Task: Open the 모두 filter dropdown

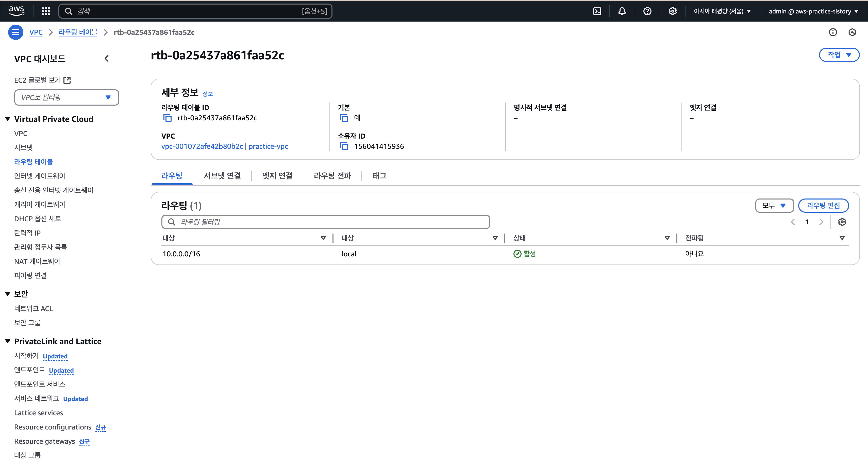Action: click(774, 206)
